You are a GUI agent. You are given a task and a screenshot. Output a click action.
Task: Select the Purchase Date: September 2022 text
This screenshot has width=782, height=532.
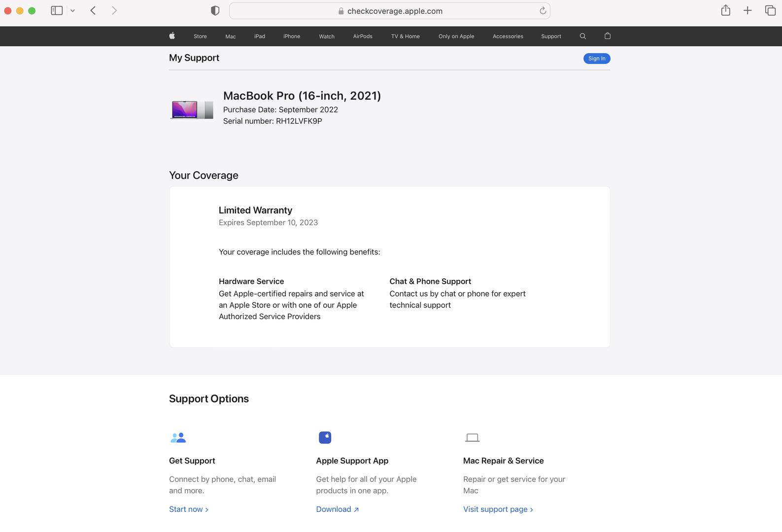[280, 110]
